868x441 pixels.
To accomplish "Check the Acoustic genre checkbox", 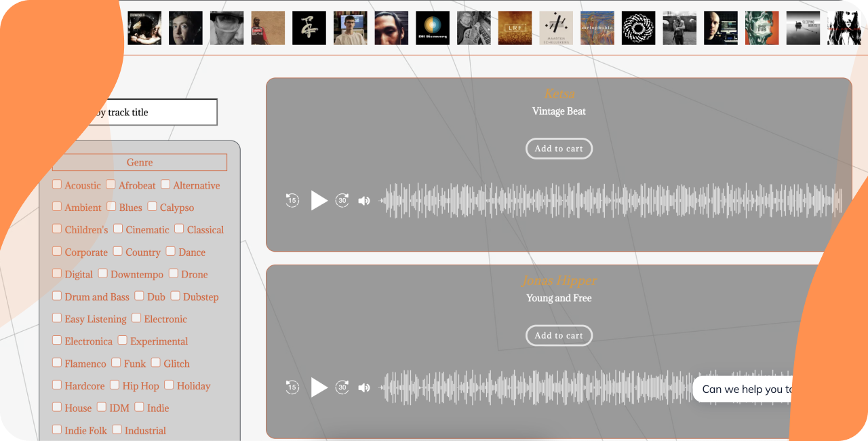I will point(57,184).
